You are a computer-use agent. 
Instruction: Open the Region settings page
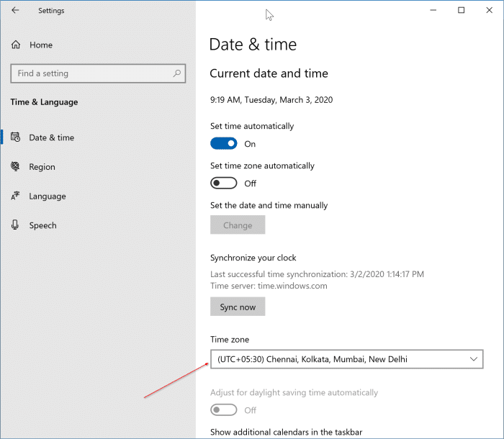point(42,167)
